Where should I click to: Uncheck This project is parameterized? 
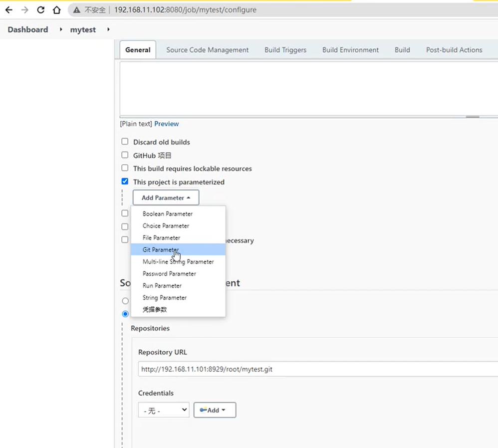[x=125, y=181]
